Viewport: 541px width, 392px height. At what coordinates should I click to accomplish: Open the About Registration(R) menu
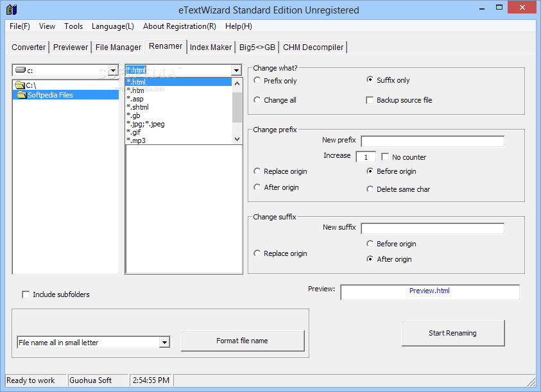(180, 26)
